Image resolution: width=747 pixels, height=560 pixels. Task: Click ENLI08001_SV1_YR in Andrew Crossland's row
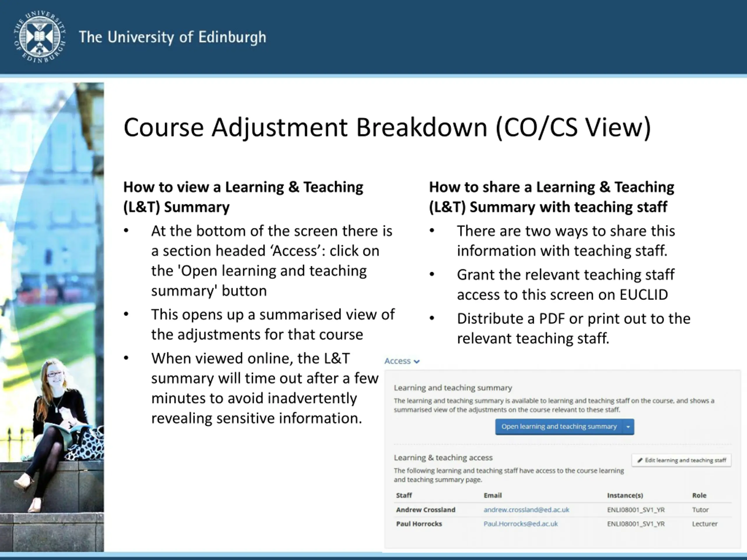click(636, 510)
